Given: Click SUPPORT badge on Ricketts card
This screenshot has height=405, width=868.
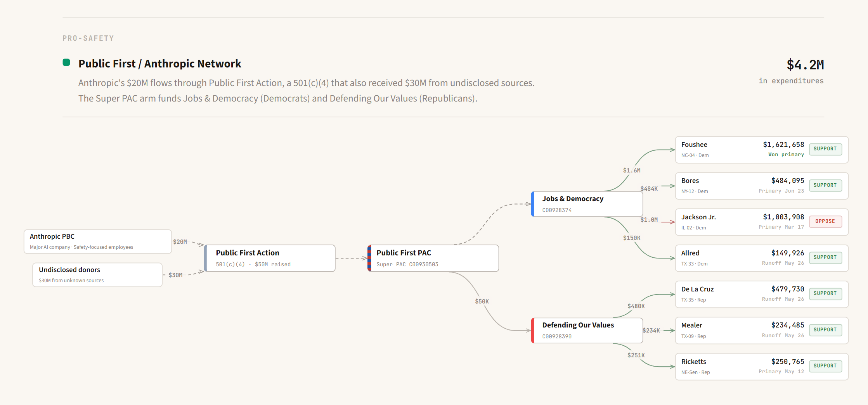Looking at the screenshot, I should pos(825,366).
